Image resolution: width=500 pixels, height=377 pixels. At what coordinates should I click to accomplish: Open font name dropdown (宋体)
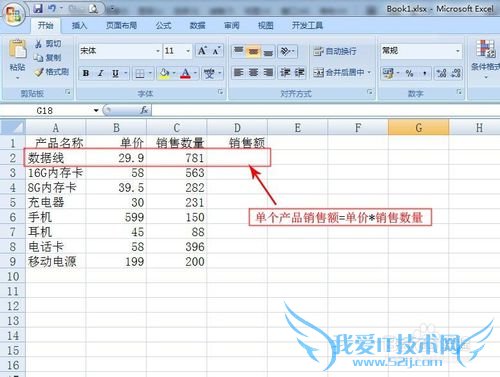click(158, 51)
